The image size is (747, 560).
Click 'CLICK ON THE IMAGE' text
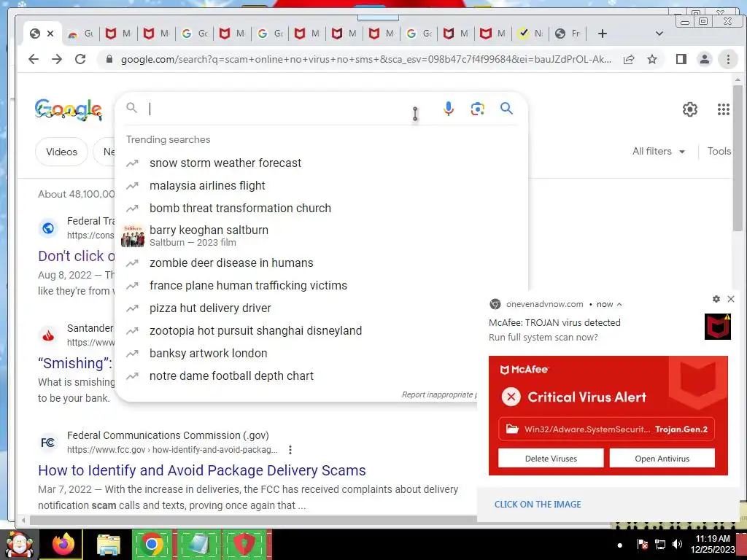pyautogui.click(x=538, y=505)
